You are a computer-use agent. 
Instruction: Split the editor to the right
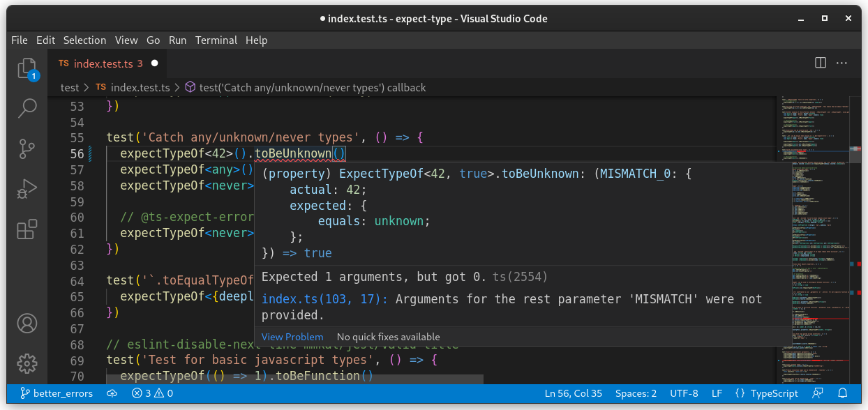coord(821,63)
